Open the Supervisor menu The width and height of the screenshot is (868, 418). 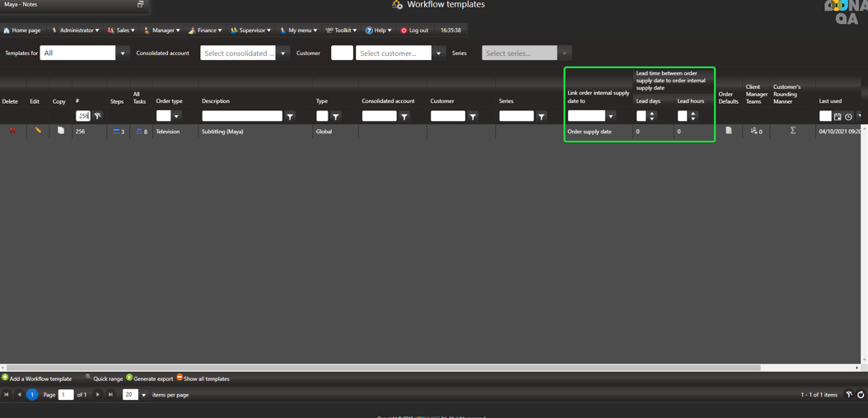point(250,30)
